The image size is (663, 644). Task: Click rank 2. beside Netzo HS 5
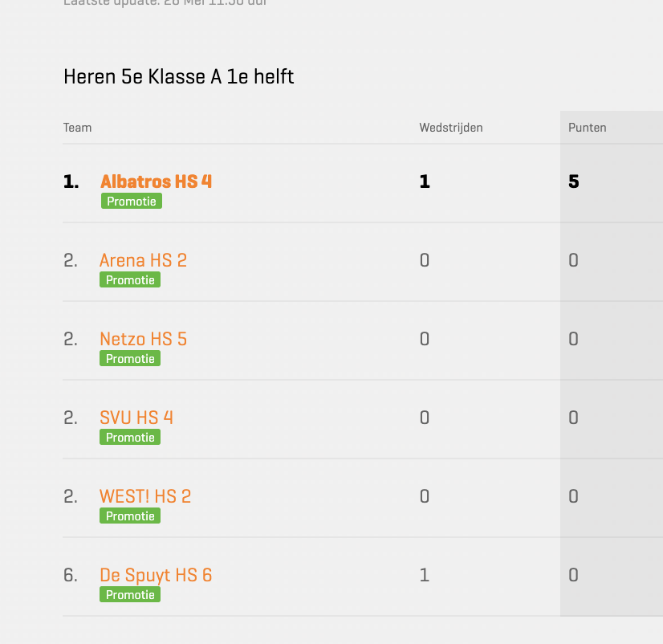(71, 339)
